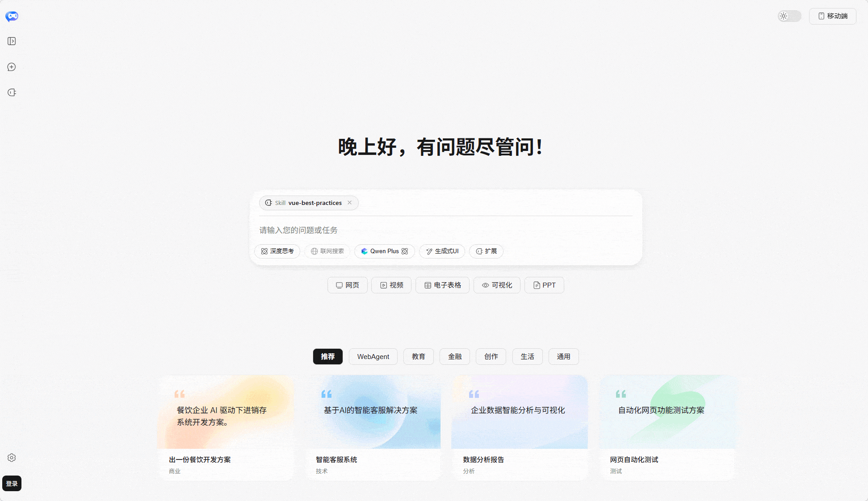Image resolution: width=868 pixels, height=501 pixels.
Task: Click the vue-best-practices skill chip
Action: click(x=308, y=203)
